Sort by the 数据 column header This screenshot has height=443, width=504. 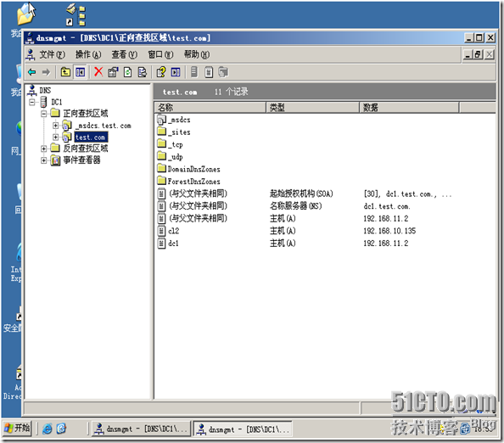tap(409, 108)
